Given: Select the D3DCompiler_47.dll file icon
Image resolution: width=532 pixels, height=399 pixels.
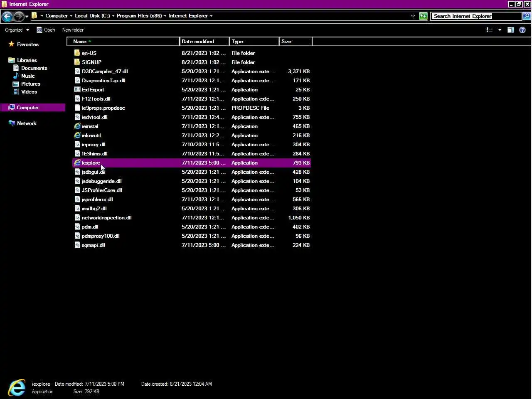Looking at the screenshot, I should 77,71.
